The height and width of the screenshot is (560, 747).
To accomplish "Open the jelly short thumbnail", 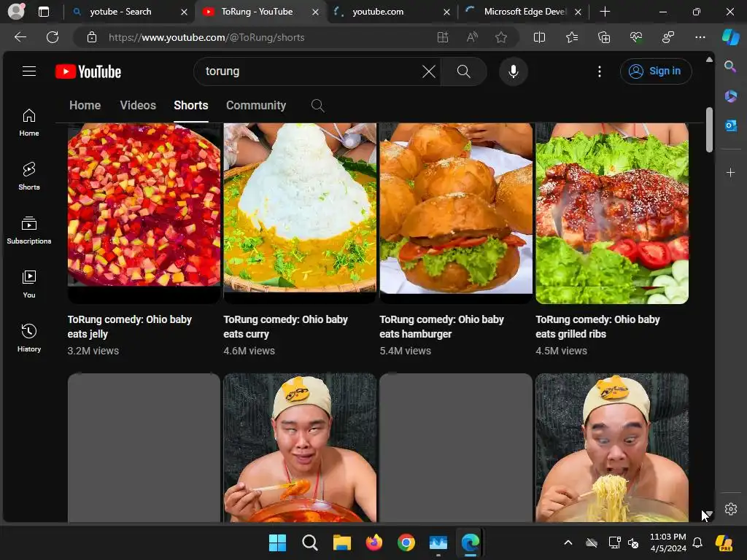I will 144,214.
